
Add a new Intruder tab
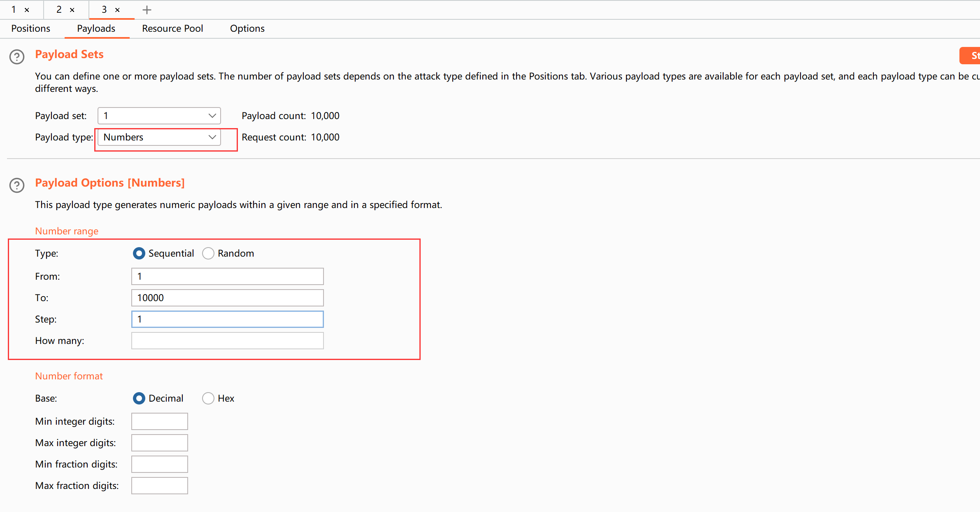[x=147, y=10]
